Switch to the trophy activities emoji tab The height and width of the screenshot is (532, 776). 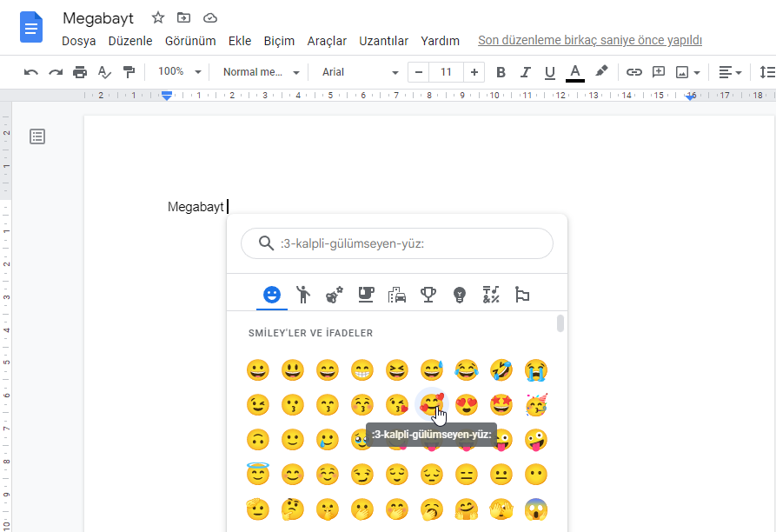[x=428, y=295]
